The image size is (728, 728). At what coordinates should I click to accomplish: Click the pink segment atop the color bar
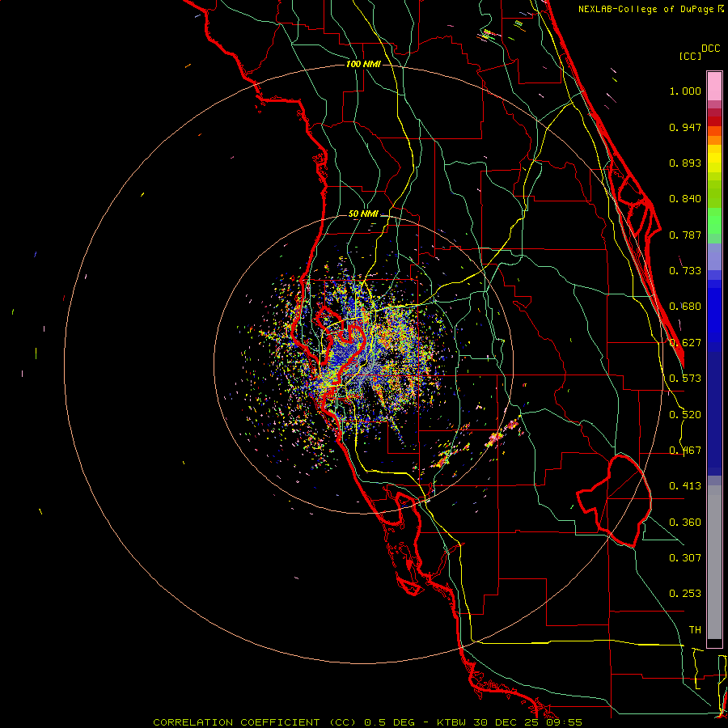(714, 86)
